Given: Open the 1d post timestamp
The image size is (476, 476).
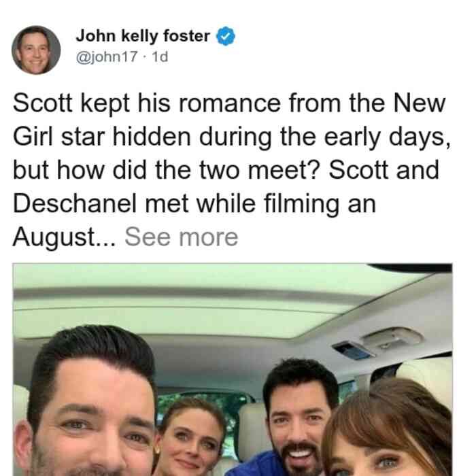Looking at the screenshot, I should [x=160, y=56].
